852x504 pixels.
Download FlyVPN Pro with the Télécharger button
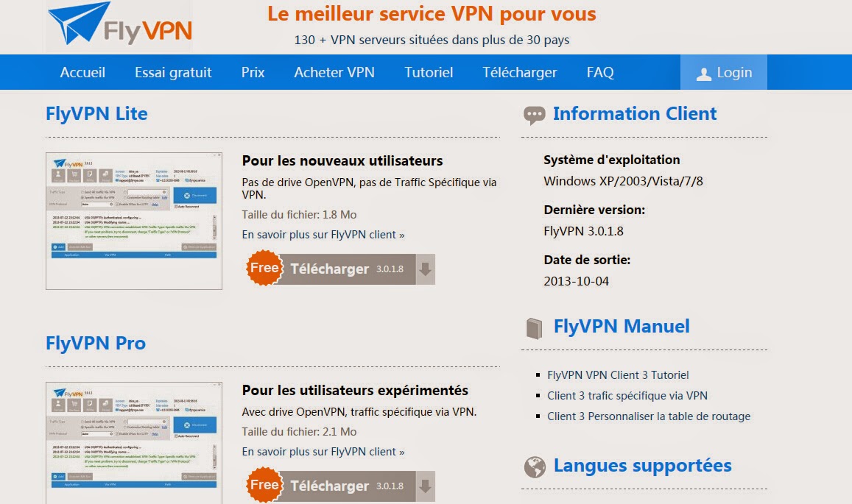[x=340, y=486]
